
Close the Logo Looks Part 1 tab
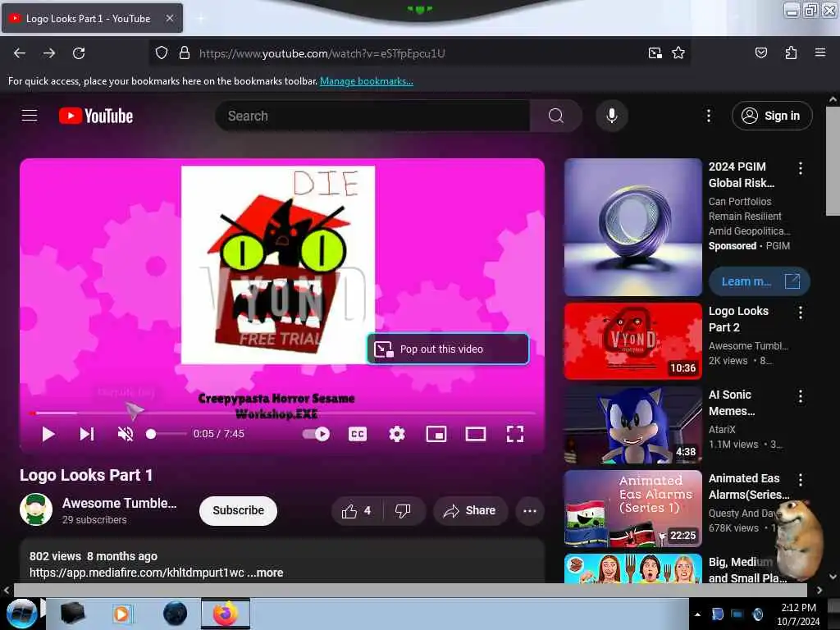[169, 18]
